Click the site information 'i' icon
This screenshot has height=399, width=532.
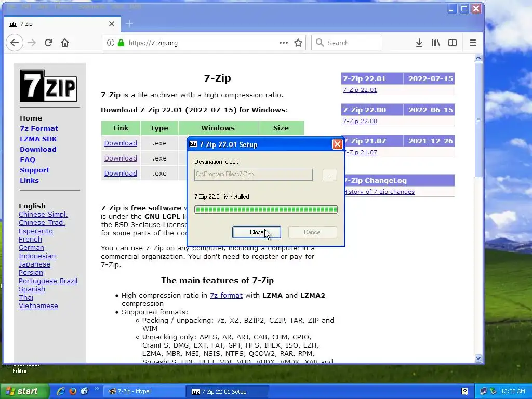[110, 43]
